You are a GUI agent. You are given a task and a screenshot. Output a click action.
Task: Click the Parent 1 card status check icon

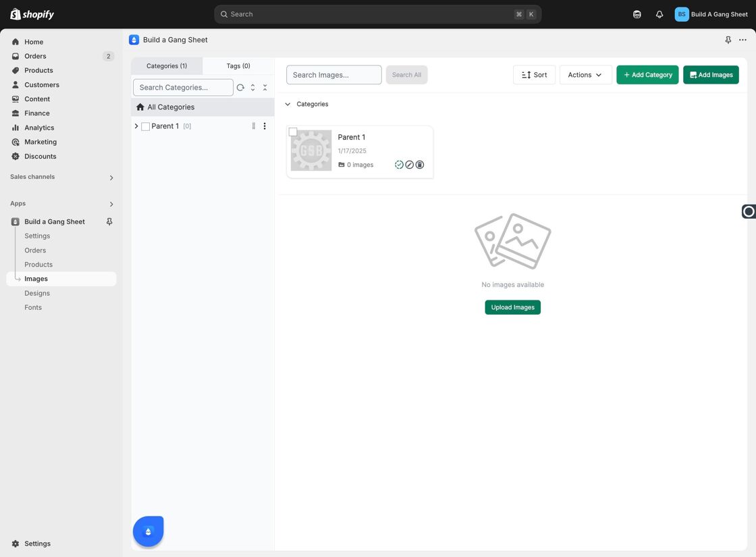(399, 165)
